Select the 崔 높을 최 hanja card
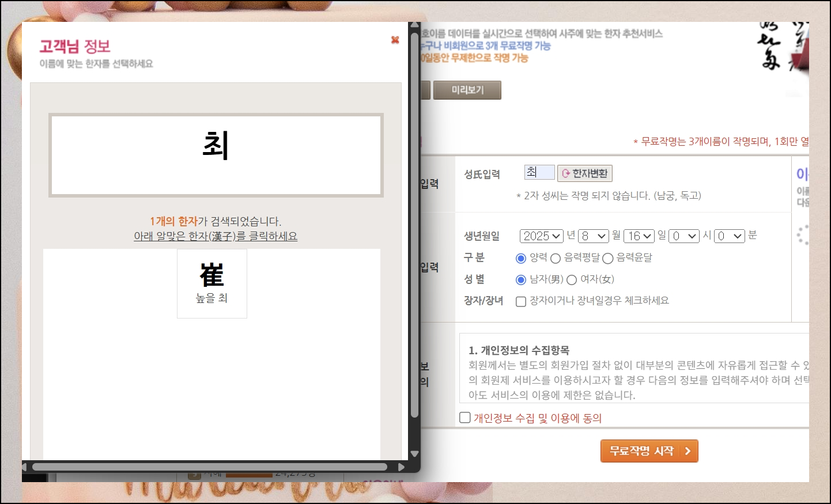The width and height of the screenshot is (831, 504). click(212, 283)
